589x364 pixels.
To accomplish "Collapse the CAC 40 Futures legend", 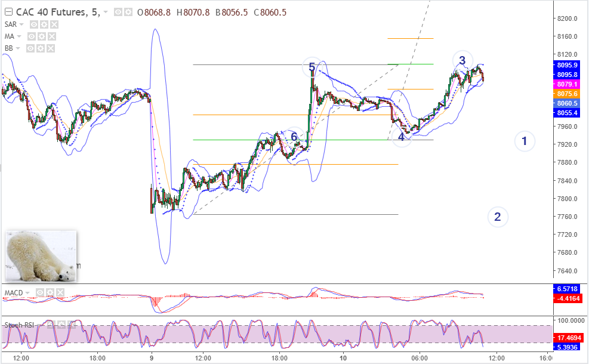I will coord(8,12).
